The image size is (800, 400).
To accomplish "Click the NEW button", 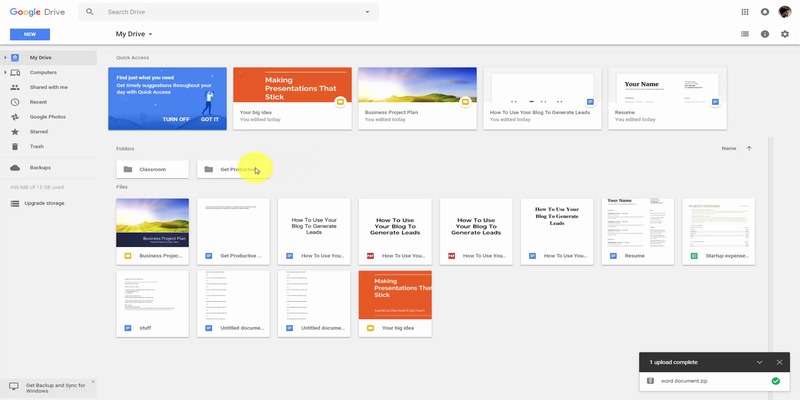I will (x=29, y=34).
